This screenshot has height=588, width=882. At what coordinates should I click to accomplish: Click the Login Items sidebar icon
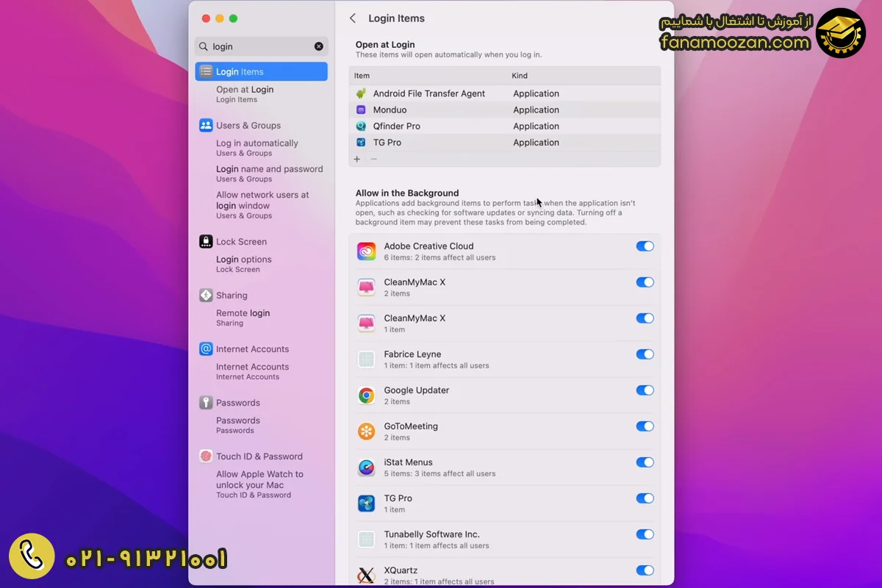pyautogui.click(x=206, y=71)
